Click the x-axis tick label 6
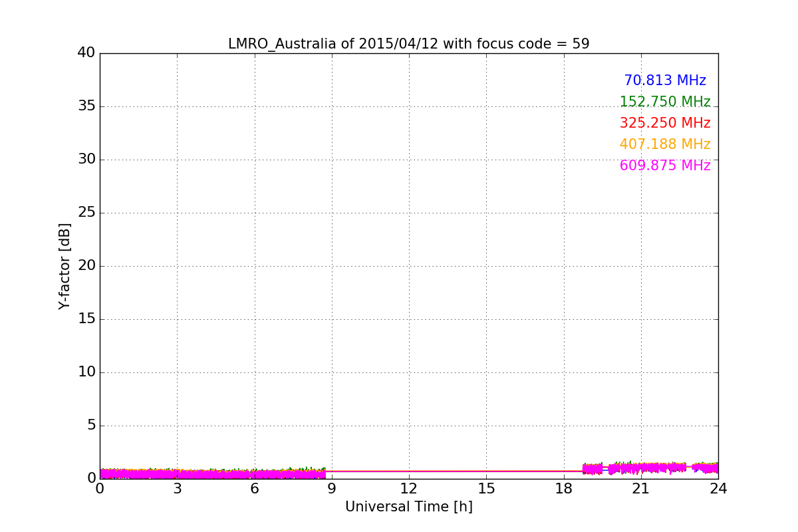The width and height of the screenshot is (798, 532). click(254, 489)
